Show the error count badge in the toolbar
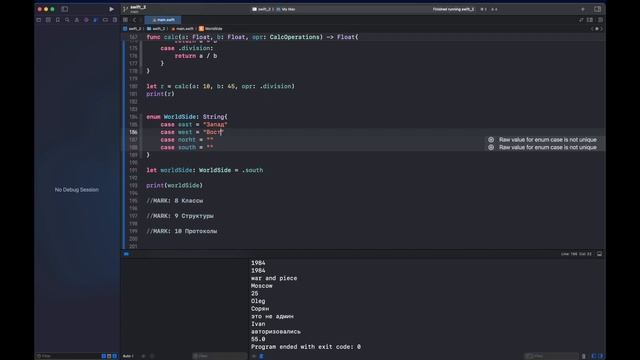Image resolution: width=640 pixels, height=360 pixels. [484, 9]
